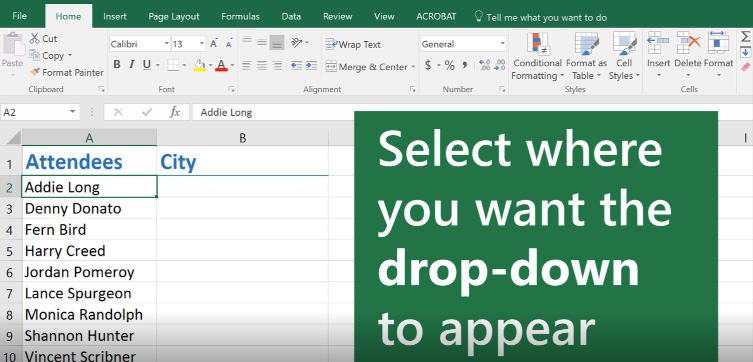Click the Middle Align icon

pos(262,43)
